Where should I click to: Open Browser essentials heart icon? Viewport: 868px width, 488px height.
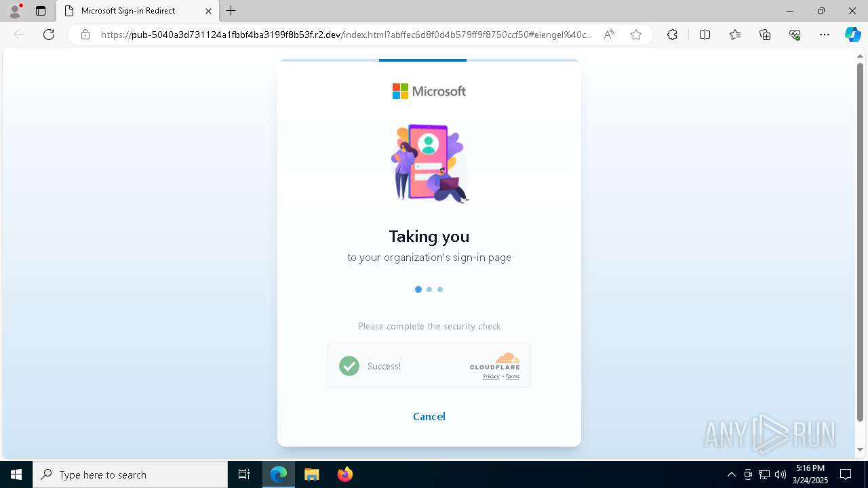(795, 35)
